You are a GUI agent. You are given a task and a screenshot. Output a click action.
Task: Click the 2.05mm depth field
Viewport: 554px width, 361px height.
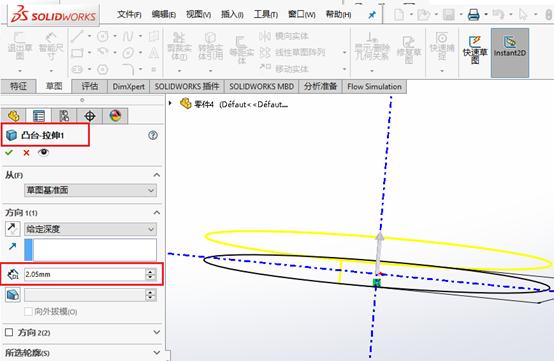[84, 274]
